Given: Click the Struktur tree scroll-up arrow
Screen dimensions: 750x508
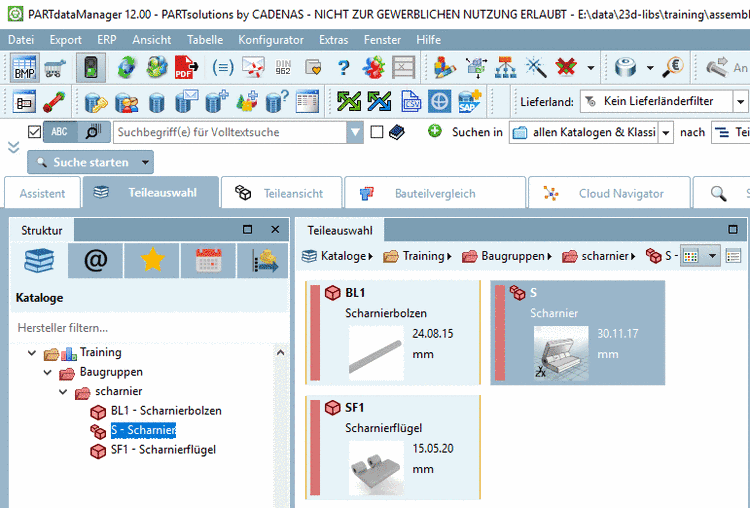Looking at the screenshot, I should coord(281,353).
